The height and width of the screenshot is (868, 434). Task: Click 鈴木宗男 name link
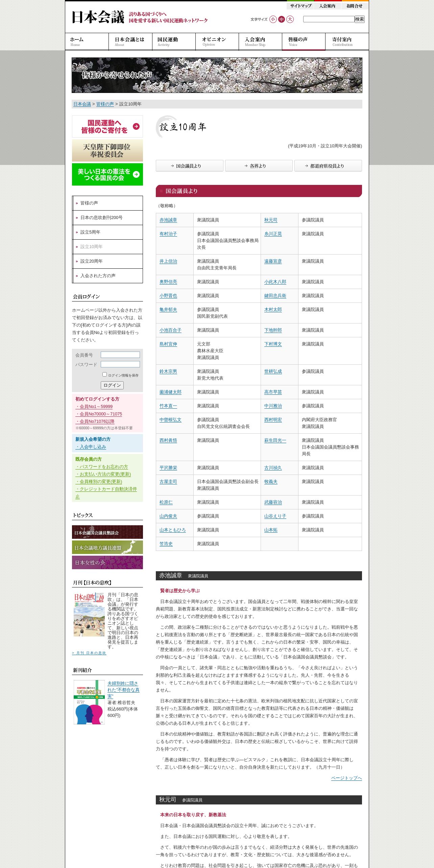tap(168, 371)
